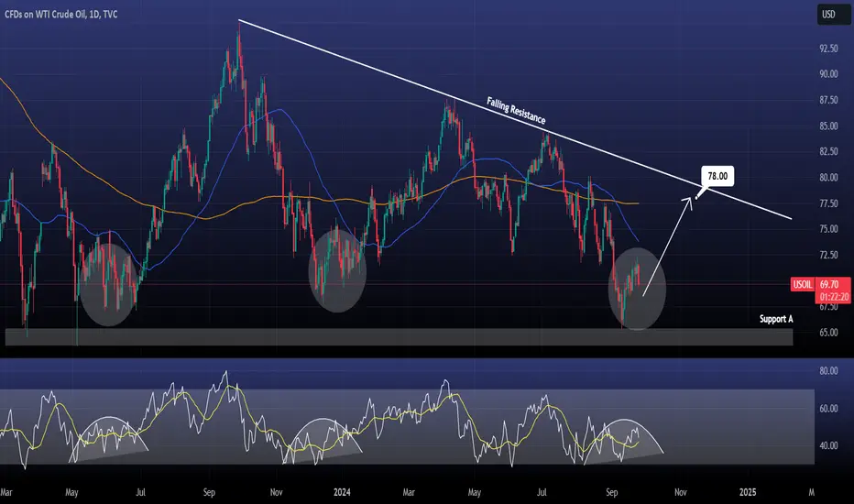Viewport: 854px width, 504px height.
Task: Open the USD currency selector
Action: (x=833, y=14)
